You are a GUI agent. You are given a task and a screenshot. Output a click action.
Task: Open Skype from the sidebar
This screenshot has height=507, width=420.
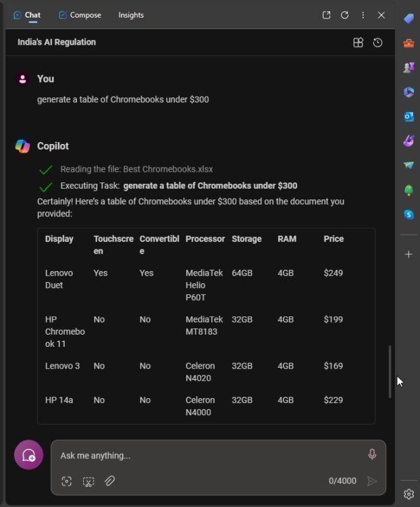click(x=409, y=214)
